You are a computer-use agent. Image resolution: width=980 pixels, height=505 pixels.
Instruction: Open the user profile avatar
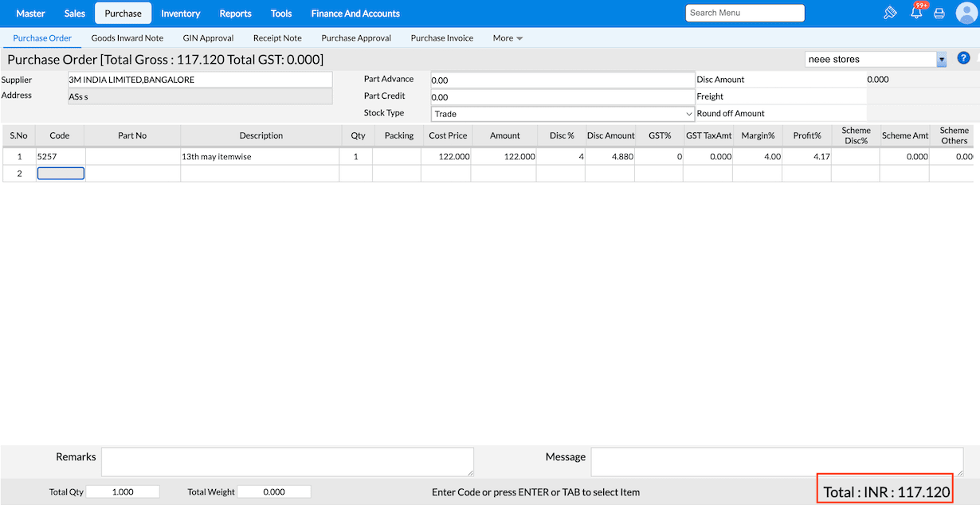coord(966,14)
